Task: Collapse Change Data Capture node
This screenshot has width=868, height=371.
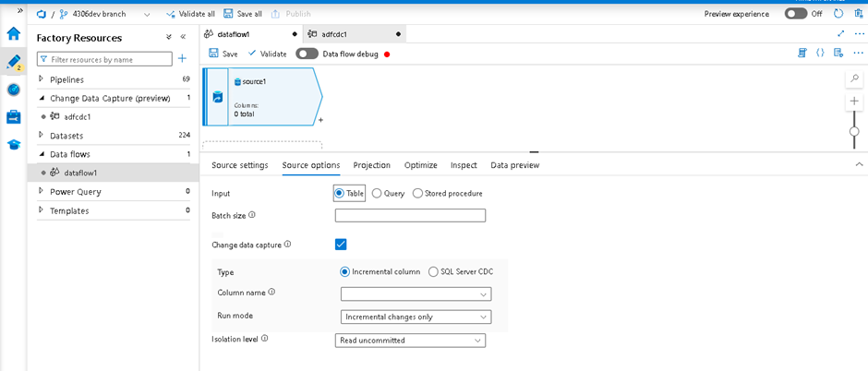Action: 41,98
